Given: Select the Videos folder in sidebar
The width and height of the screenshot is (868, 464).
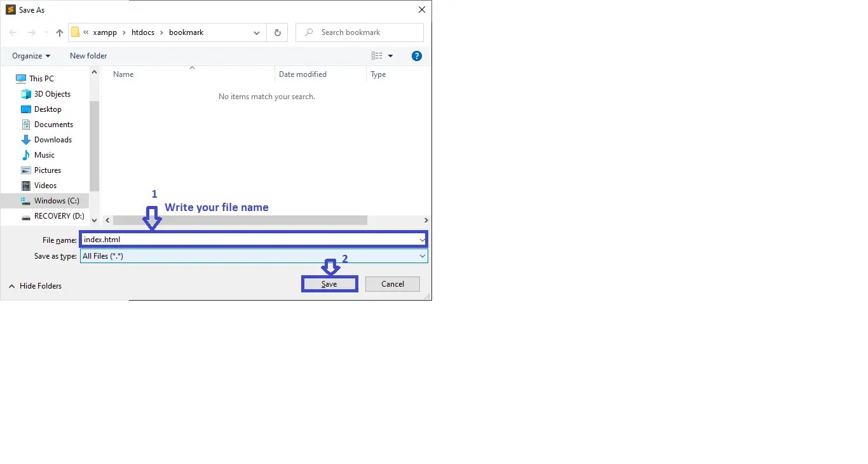Looking at the screenshot, I should [x=44, y=185].
